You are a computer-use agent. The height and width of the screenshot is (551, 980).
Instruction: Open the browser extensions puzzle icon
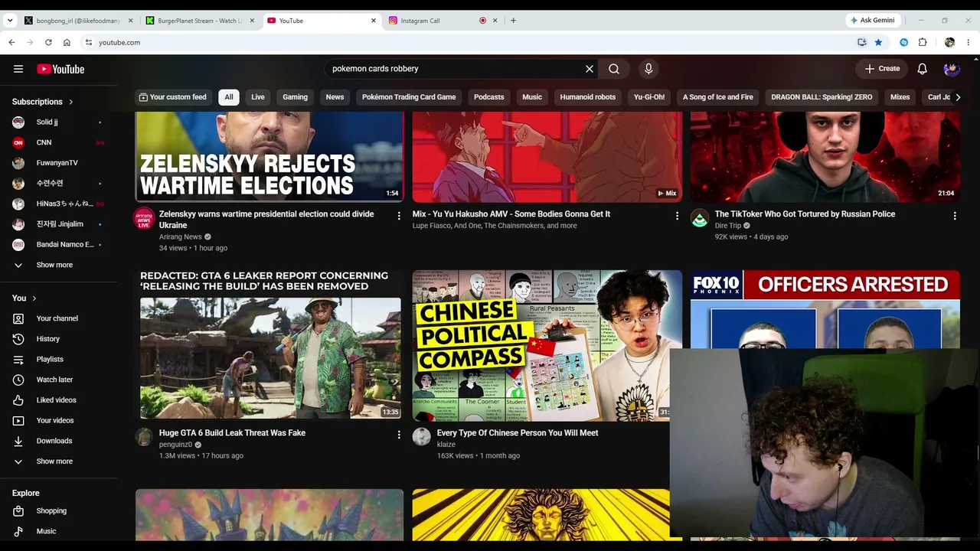(923, 43)
